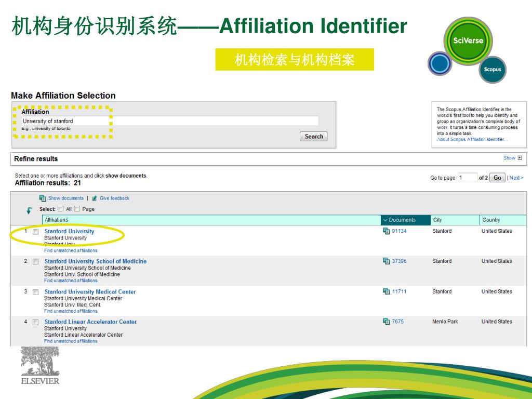Tick checkbox for Stanford University row
The image size is (532, 399).
point(35,232)
